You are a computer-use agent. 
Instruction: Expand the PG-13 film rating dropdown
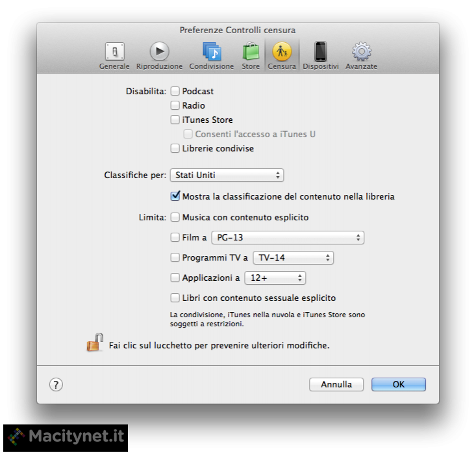pyautogui.click(x=288, y=237)
